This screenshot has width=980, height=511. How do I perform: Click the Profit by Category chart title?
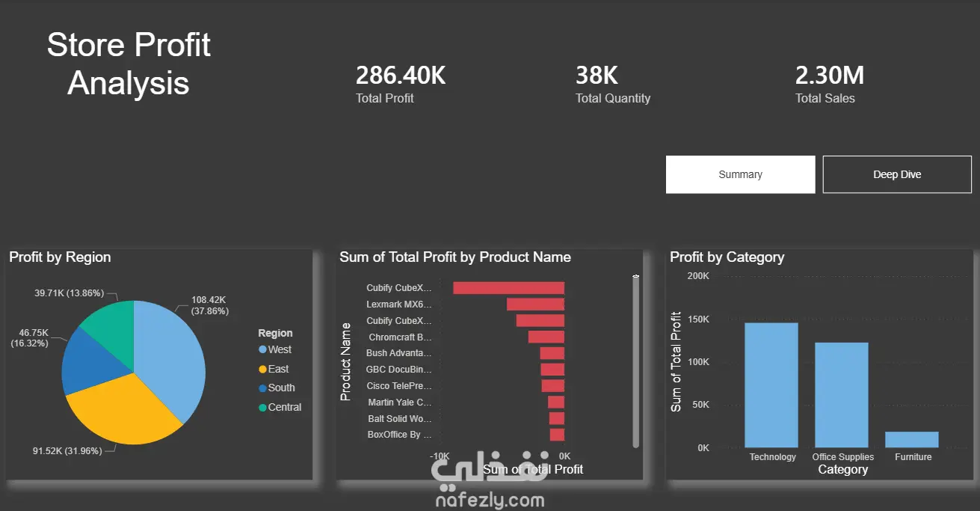click(727, 257)
